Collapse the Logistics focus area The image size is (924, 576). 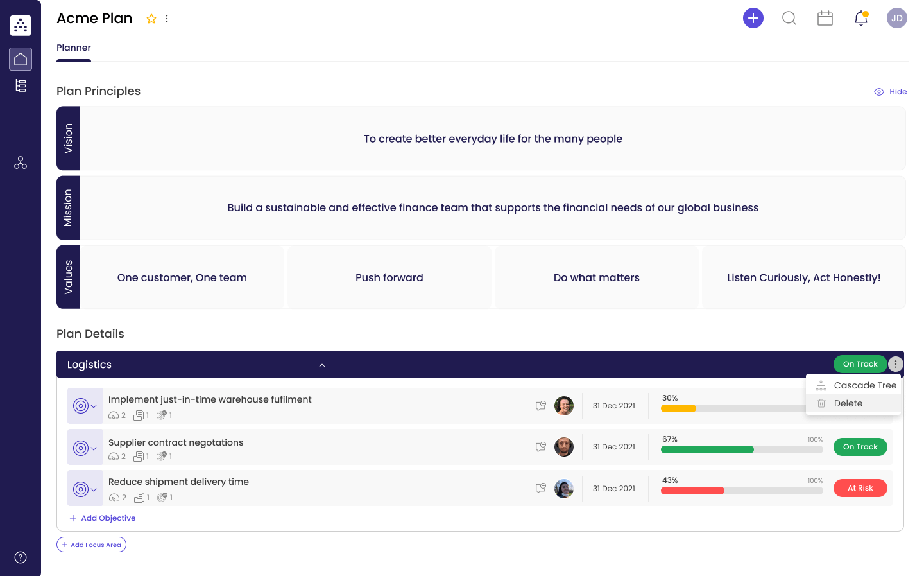(x=322, y=365)
